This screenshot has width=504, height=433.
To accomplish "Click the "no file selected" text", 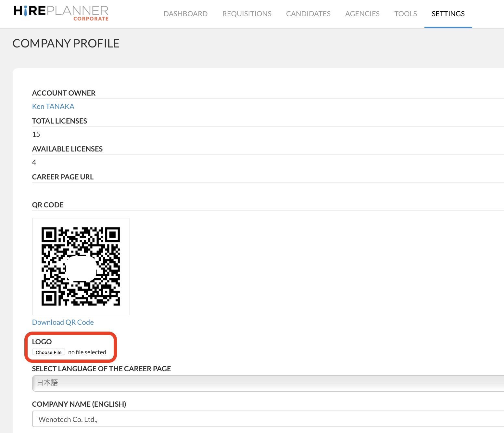I will [87, 352].
